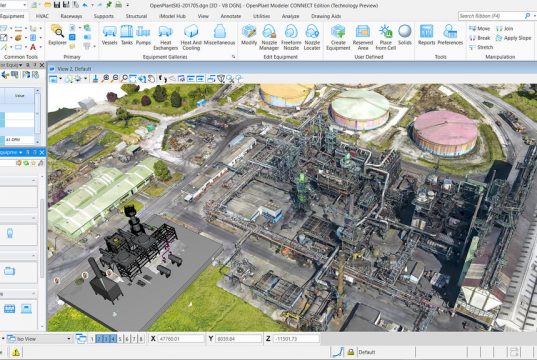
Task: Click the X coordinate input field
Action: coord(180,339)
